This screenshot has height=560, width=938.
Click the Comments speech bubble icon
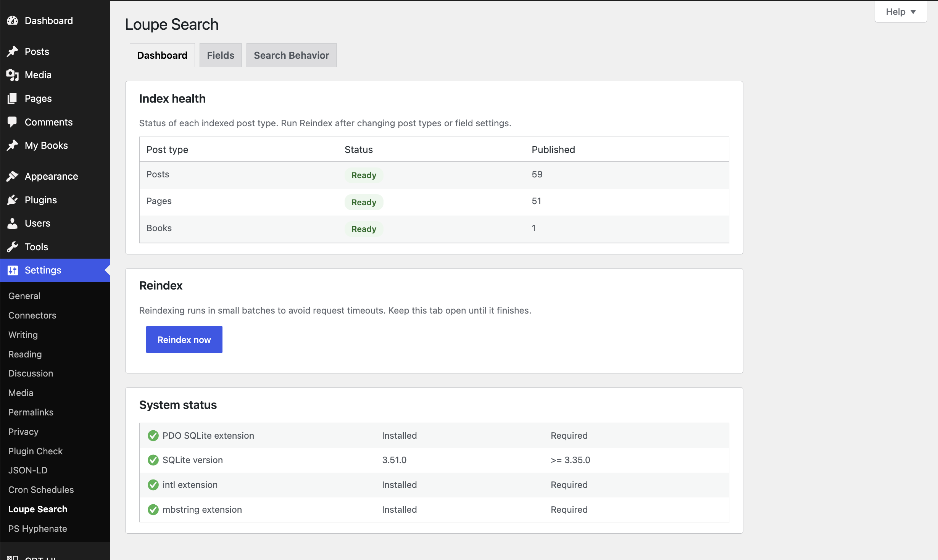[13, 122]
